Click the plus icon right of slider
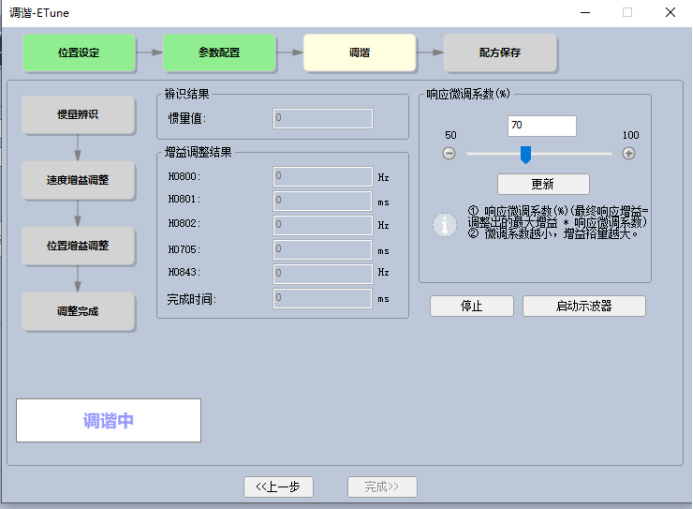The height and width of the screenshot is (509, 693). tap(629, 153)
